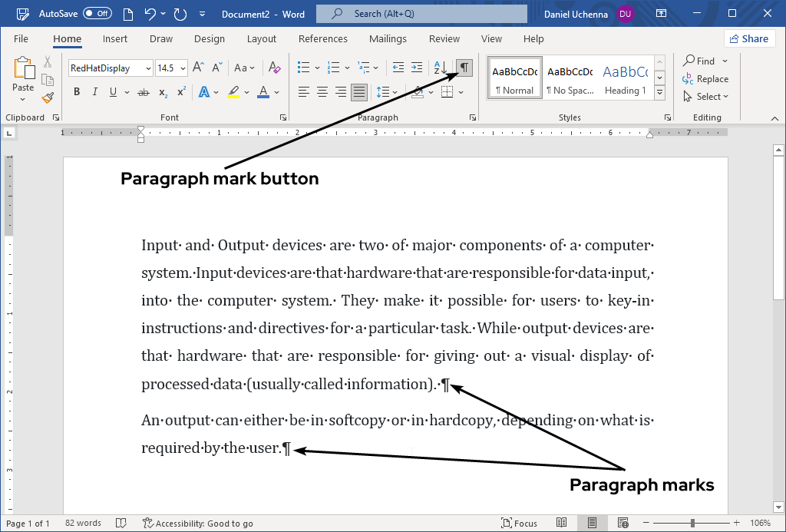Toggle Italic formatting
786x532 pixels.
pos(94,91)
